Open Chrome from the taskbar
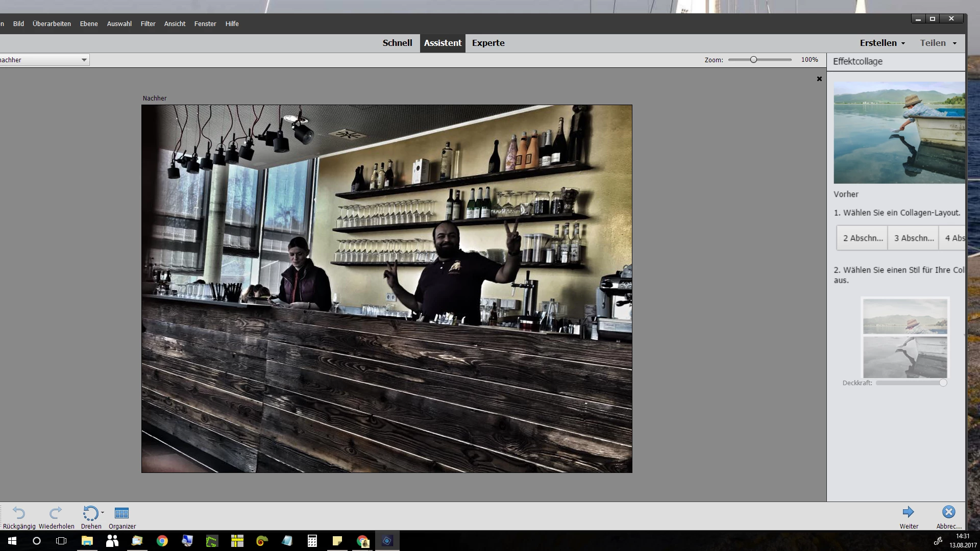The height and width of the screenshot is (551, 980). (162, 541)
